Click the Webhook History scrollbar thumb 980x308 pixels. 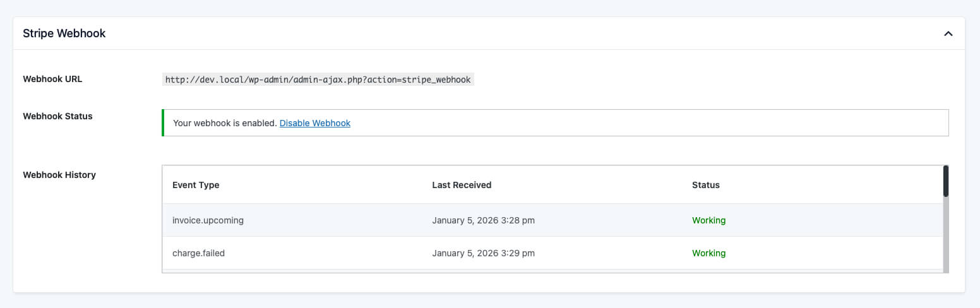click(x=946, y=181)
